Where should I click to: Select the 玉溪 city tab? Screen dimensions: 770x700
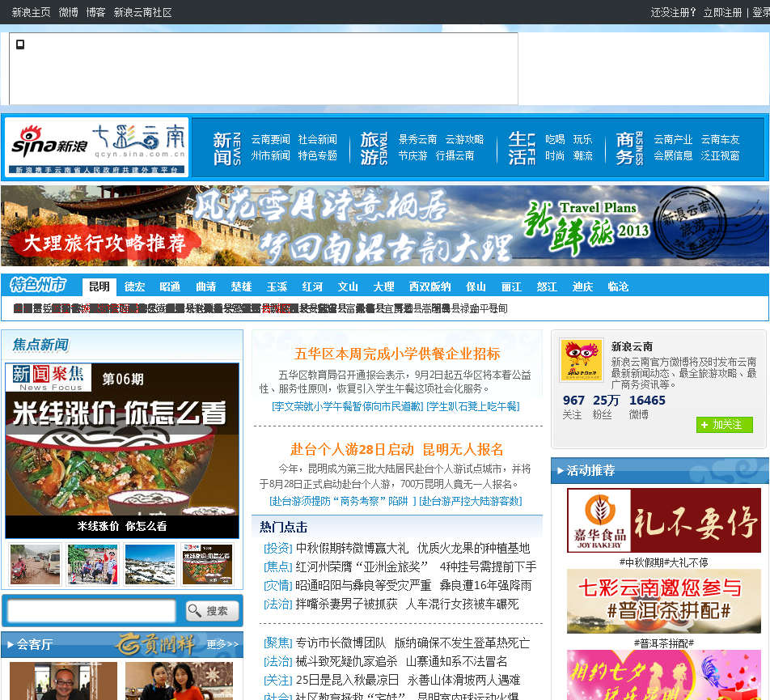point(277,286)
